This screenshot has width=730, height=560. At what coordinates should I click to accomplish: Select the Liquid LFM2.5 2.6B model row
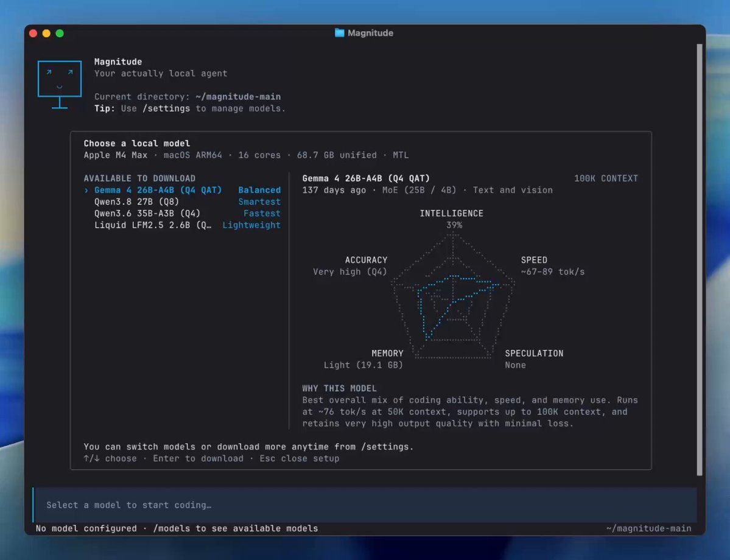coord(182,225)
